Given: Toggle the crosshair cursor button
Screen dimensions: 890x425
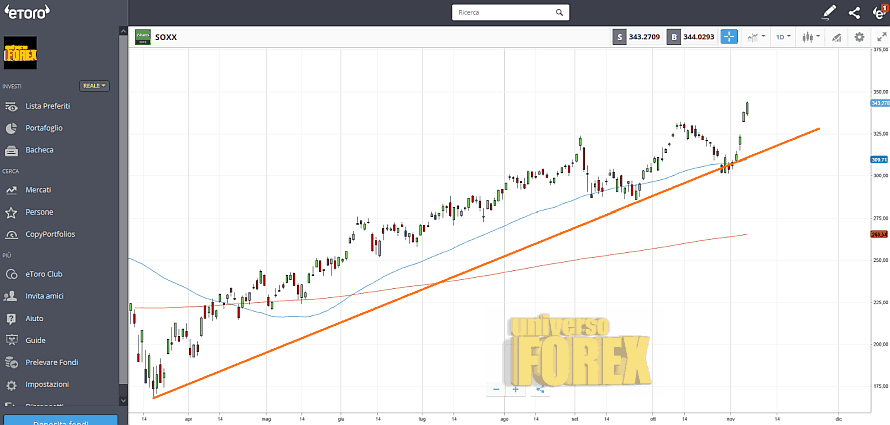Looking at the screenshot, I should [x=729, y=37].
